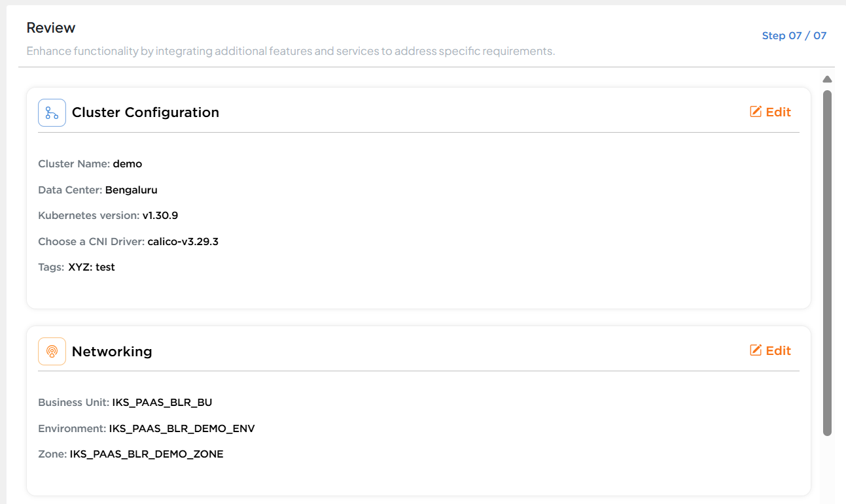Screen dimensions: 846x504
Task: Click the Networking section signal icon
Action: click(52, 351)
